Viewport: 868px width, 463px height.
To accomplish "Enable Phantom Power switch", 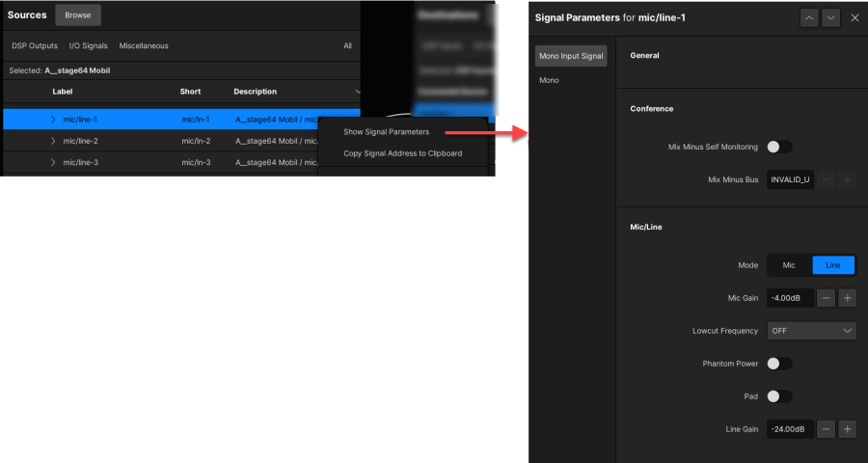I will (778, 364).
